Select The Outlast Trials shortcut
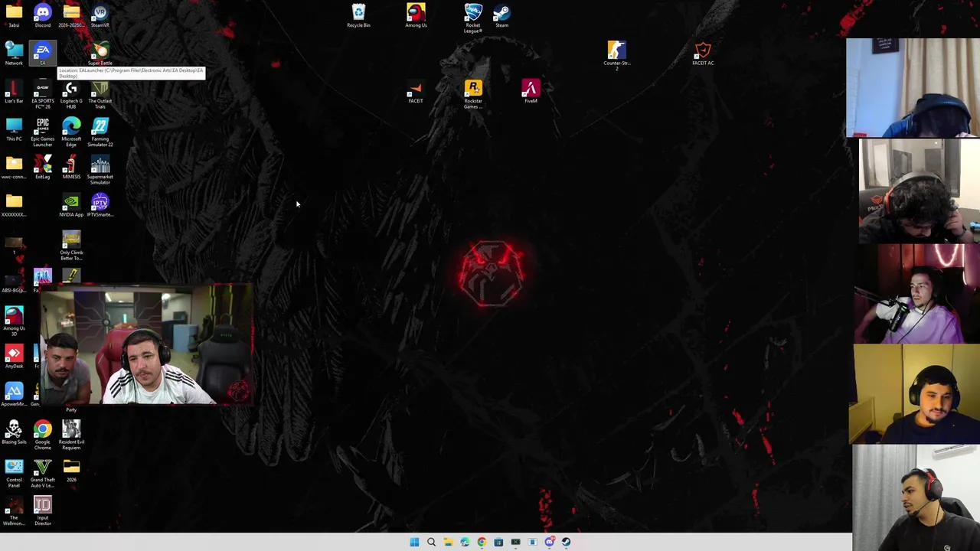Image resolution: width=980 pixels, height=551 pixels. [x=100, y=94]
